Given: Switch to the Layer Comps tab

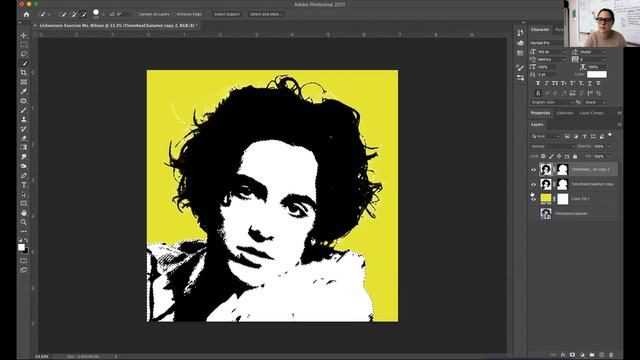Looking at the screenshot, I should (x=591, y=113).
